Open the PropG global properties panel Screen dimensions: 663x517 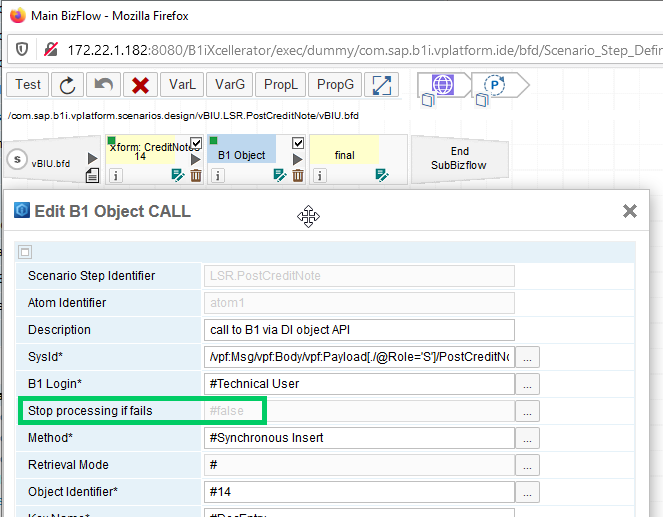click(x=334, y=85)
